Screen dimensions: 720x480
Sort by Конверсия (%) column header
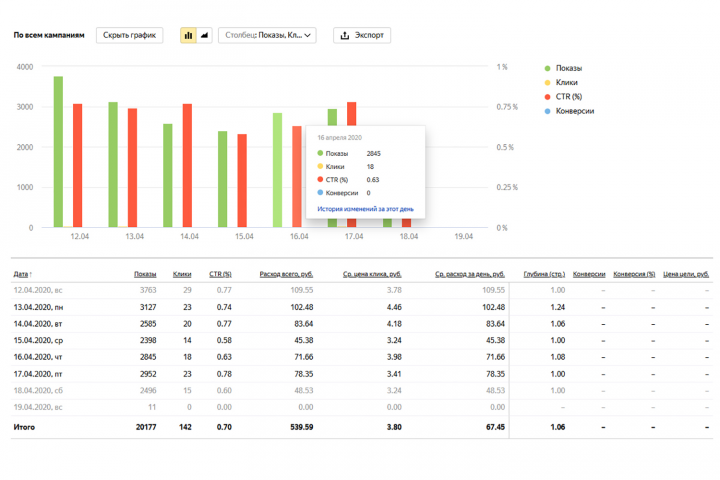(634, 274)
